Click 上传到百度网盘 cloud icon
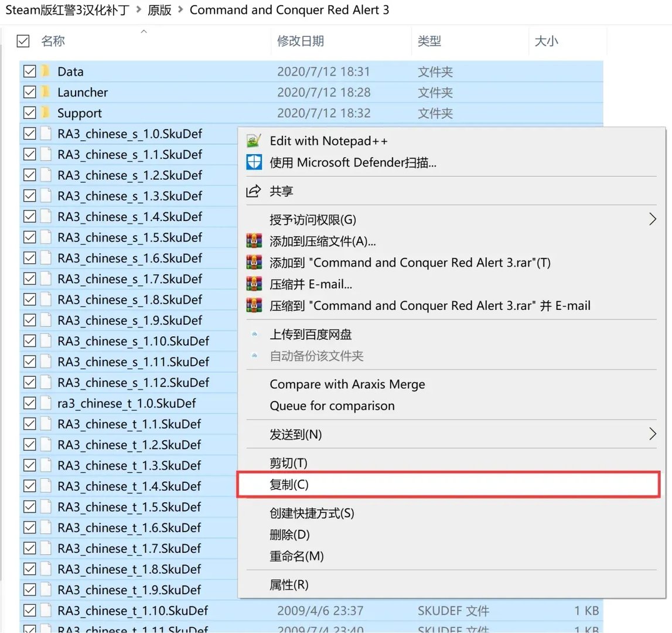The image size is (672, 633). pos(254,333)
